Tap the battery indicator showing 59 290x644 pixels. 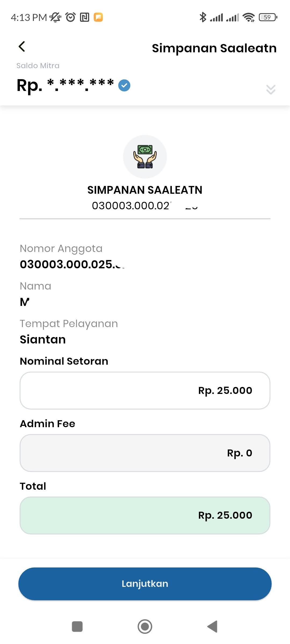pos(268,17)
